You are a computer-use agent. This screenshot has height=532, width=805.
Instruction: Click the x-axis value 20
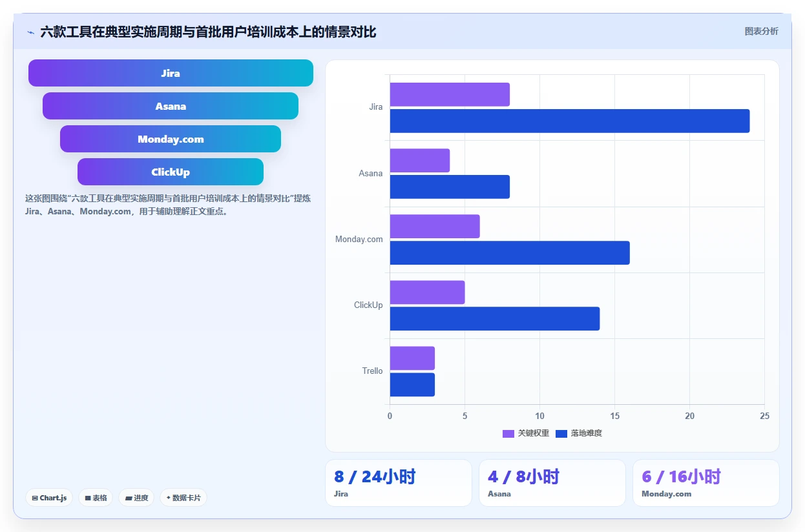[x=690, y=416]
